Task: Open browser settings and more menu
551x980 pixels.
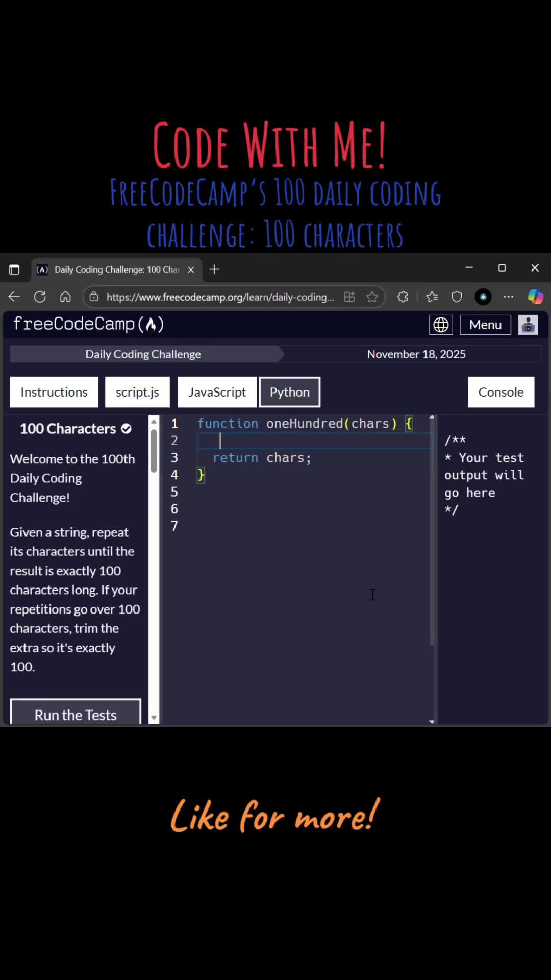Action: pos(509,297)
